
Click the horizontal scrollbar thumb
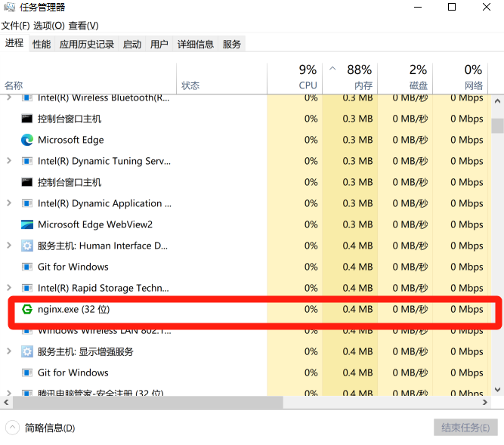point(148,402)
